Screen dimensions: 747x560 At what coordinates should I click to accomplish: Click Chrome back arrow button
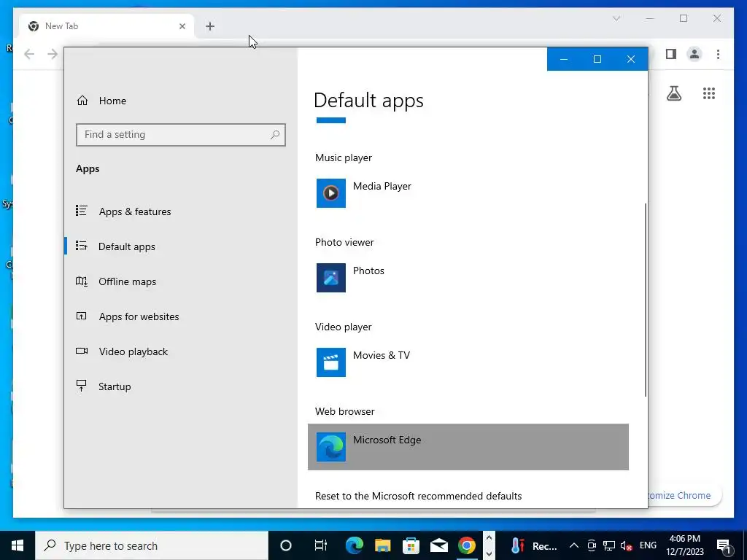coord(29,54)
